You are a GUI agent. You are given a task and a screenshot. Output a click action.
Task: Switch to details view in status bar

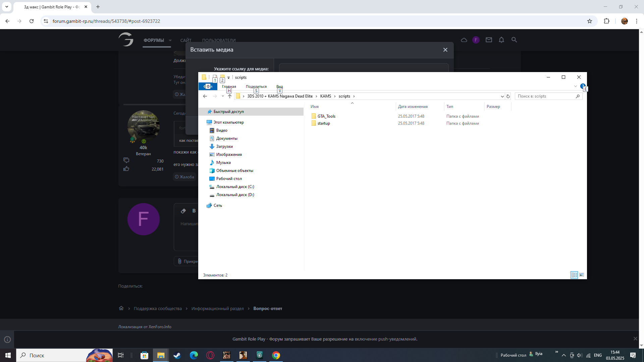click(x=574, y=275)
